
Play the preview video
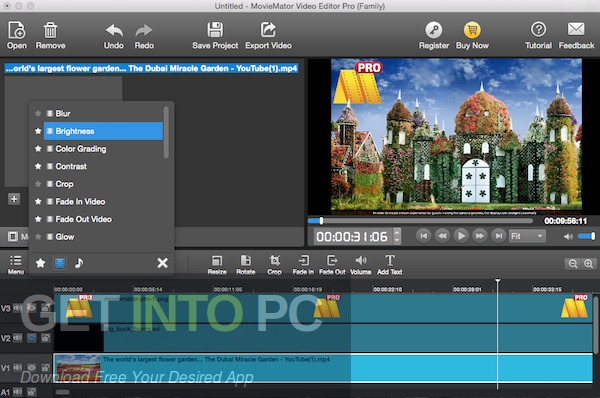[461, 236]
